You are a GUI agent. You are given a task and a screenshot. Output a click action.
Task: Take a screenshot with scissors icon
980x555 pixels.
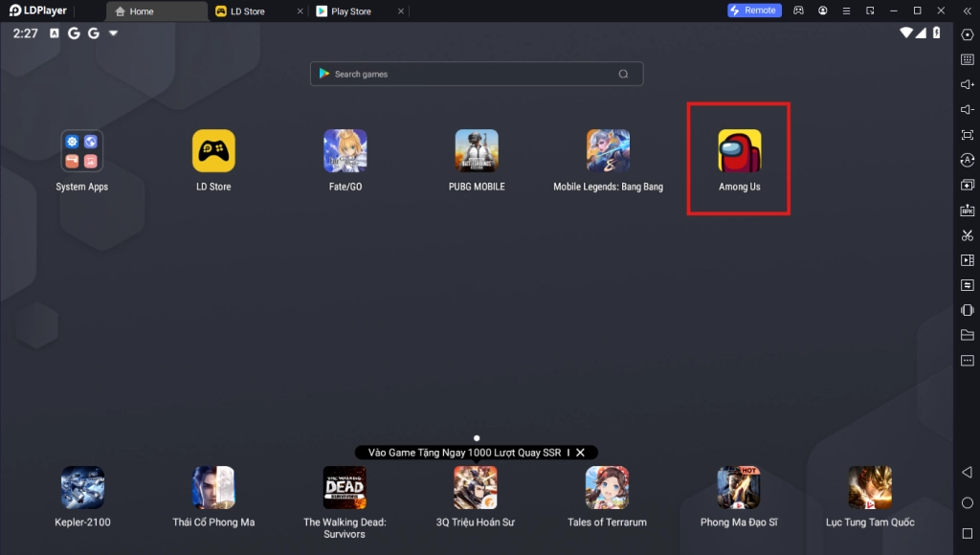coord(967,235)
